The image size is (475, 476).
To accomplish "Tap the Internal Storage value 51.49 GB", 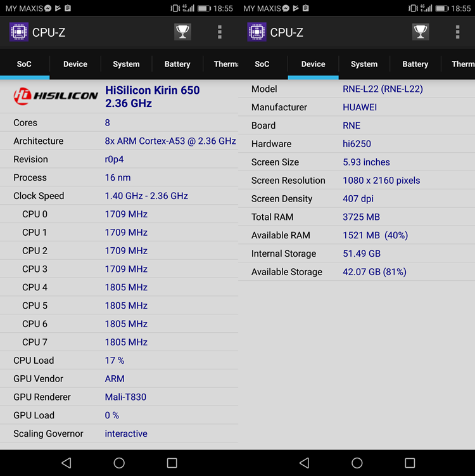I will coord(362,254).
